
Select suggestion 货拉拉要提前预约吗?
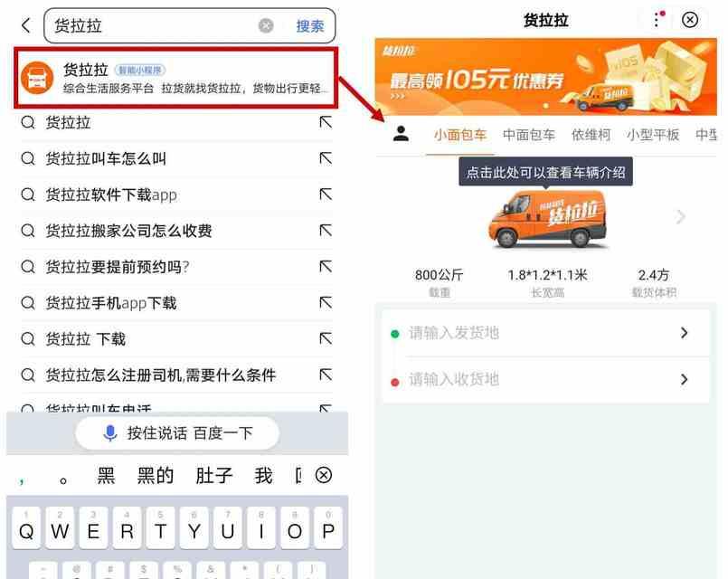click(x=118, y=267)
